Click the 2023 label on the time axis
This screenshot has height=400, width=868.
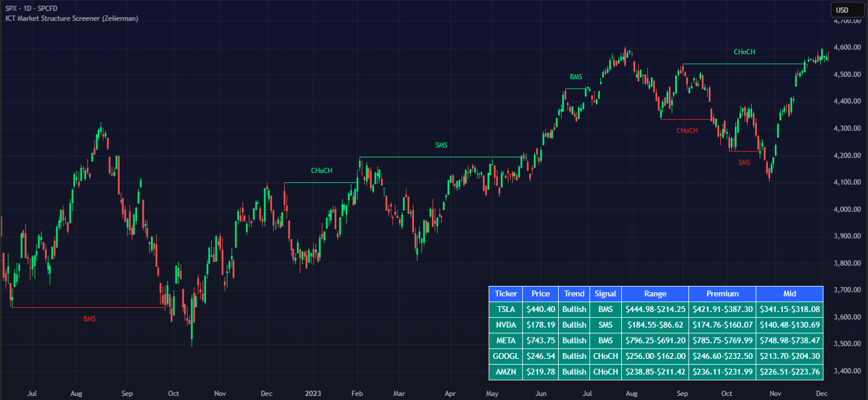click(313, 393)
